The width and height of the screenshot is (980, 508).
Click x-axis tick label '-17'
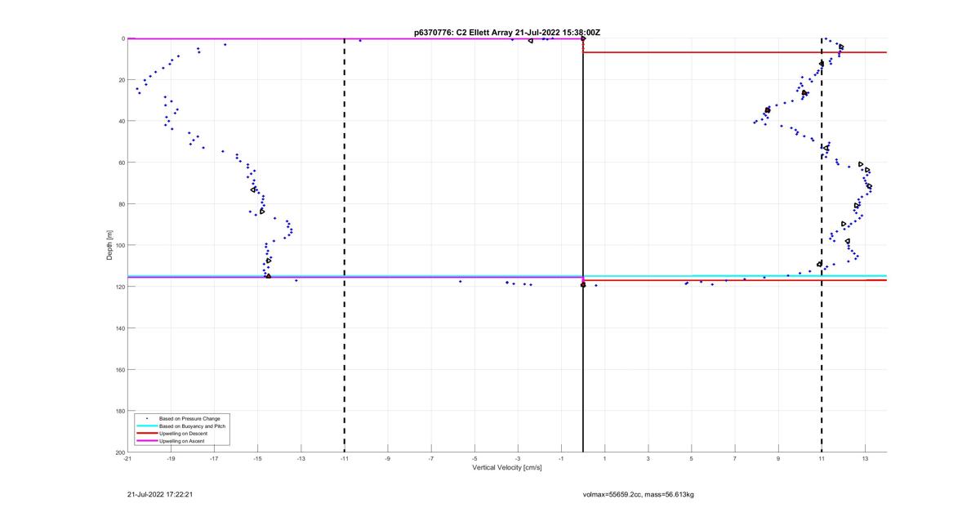[214, 458]
